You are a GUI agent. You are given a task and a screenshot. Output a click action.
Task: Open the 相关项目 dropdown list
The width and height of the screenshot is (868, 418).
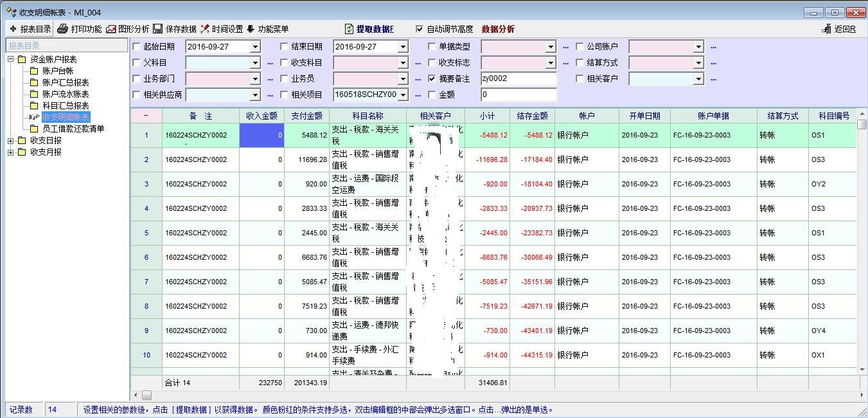(402, 95)
